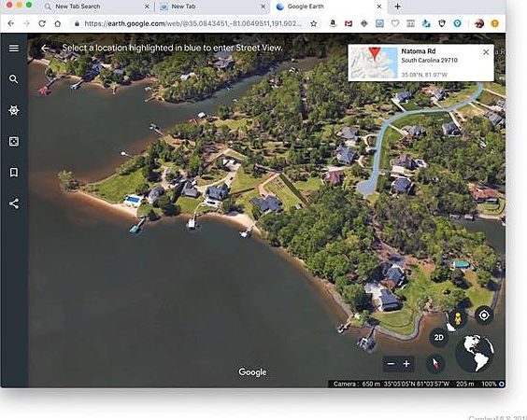
Task: Click the globe overview icon
Action: click(x=475, y=354)
